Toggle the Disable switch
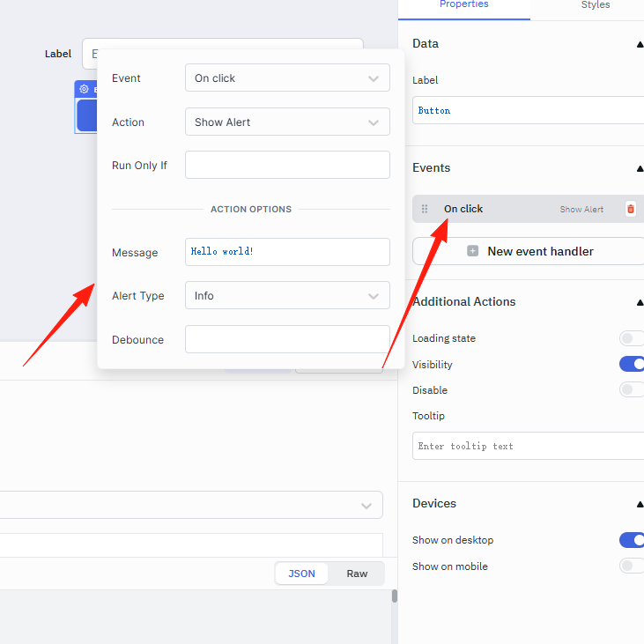This screenshot has height=644, width=644. coord(632,389)
